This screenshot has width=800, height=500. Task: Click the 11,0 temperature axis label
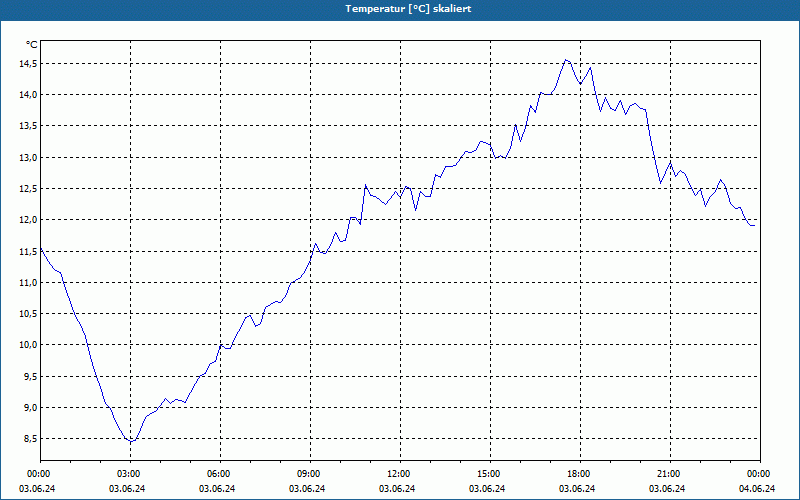pyautogui.click(x=28, y=283)
